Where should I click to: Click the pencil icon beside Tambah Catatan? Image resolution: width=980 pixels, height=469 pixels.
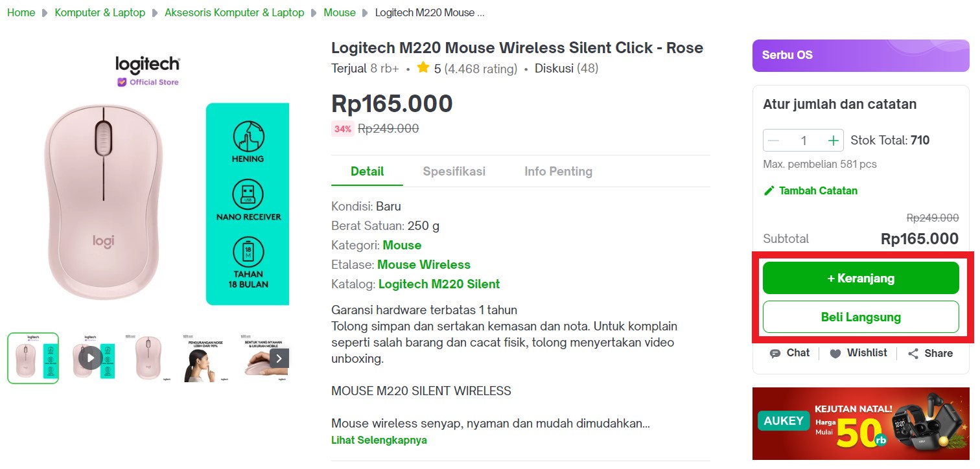pyautogui.click(x=769, y=190)
